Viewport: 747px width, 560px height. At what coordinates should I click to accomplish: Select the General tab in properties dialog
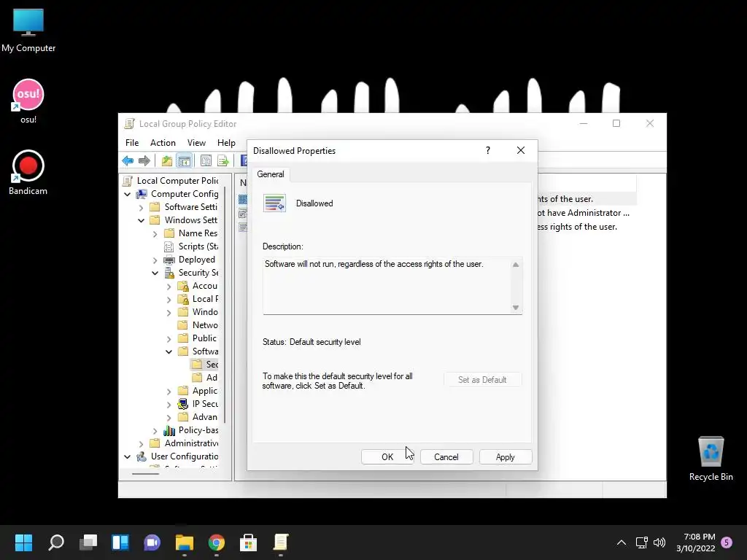pos(271,174)
